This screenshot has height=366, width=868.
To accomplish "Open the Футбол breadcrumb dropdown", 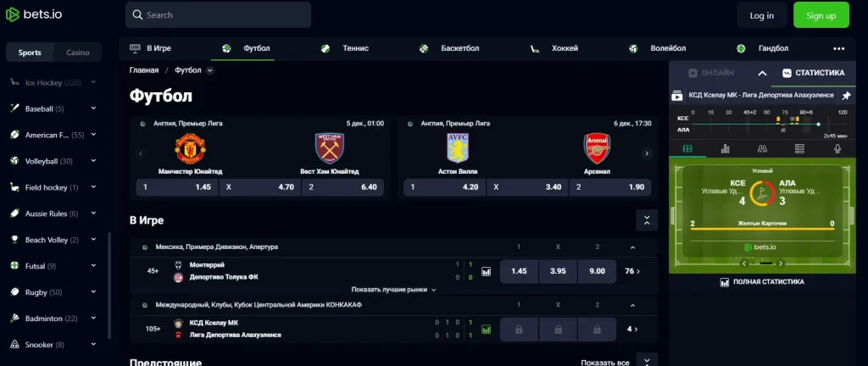I will click(x=210, y=70).
